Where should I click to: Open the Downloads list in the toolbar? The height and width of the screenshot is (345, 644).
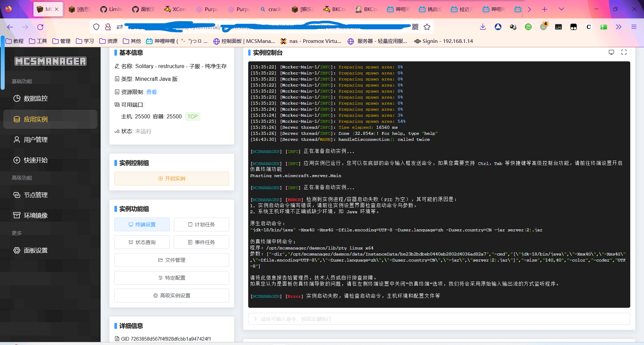483,27
